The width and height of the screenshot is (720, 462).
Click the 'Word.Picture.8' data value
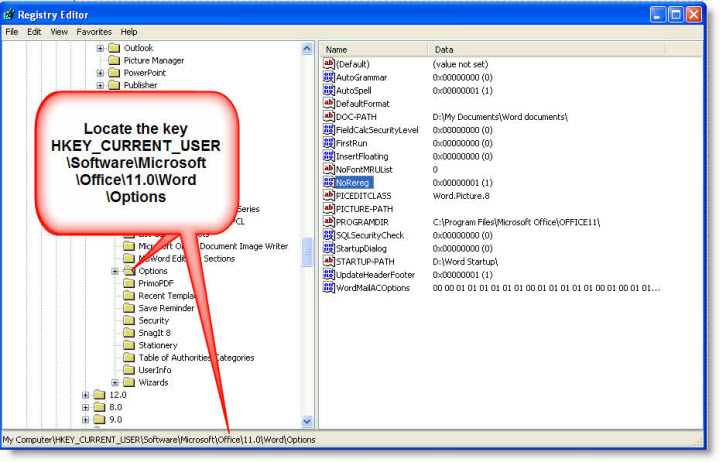[x=461, y=196]
